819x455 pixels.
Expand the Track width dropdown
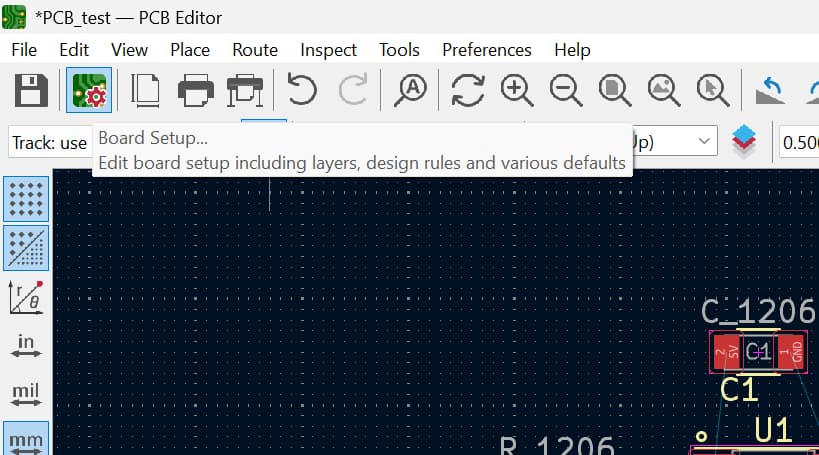[x=50, y=143]
